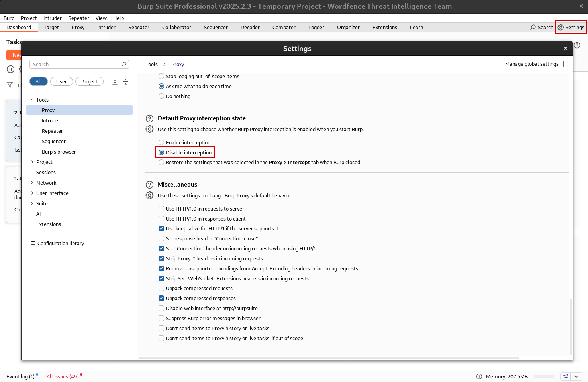This screenshot has width=588, height=382.
Task: Click the gear icon beside Miscellaneous description
Action: click(149, 195)
